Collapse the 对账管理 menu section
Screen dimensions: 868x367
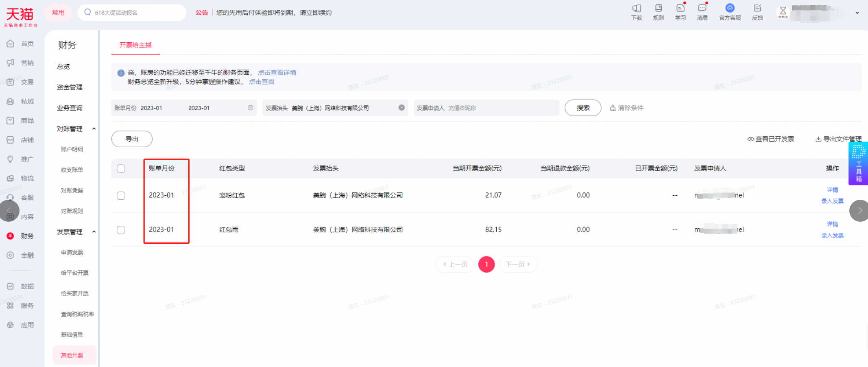pos(94,129)
